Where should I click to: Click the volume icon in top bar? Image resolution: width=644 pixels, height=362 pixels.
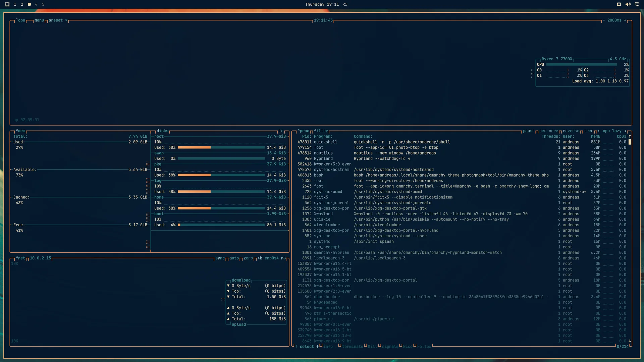(628, 4)
